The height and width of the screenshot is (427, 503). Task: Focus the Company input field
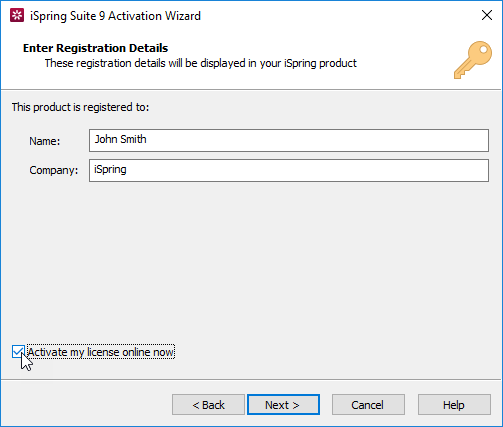(x=289, y=170)
